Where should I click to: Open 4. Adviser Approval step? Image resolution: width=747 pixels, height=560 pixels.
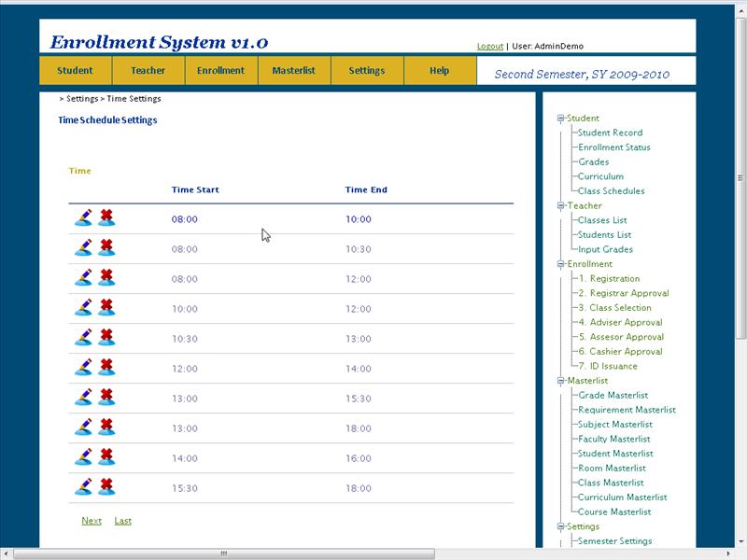point(620,322)
